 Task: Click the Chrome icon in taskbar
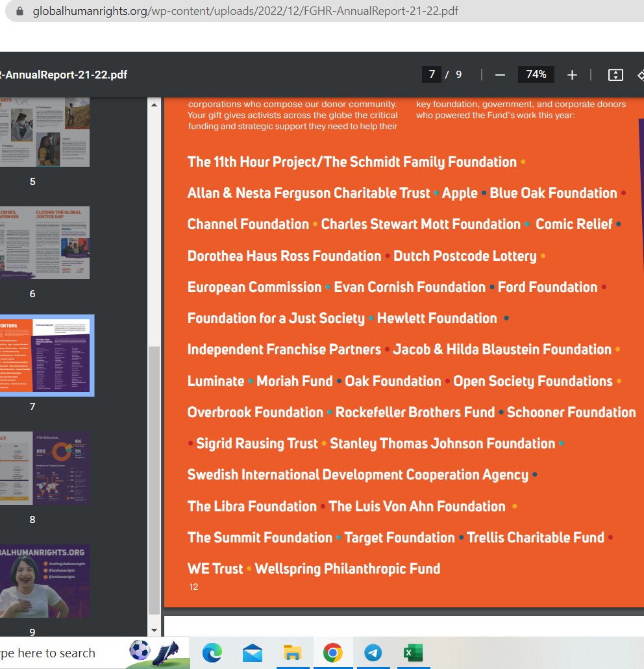[333, 653]
